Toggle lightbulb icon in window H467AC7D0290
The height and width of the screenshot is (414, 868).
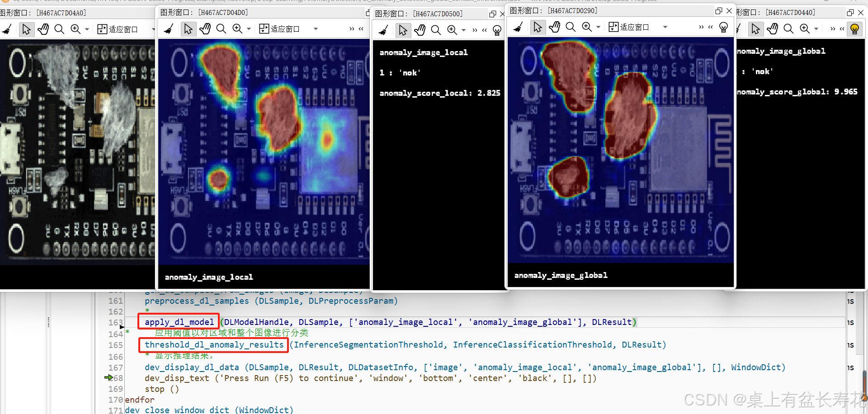724,27
